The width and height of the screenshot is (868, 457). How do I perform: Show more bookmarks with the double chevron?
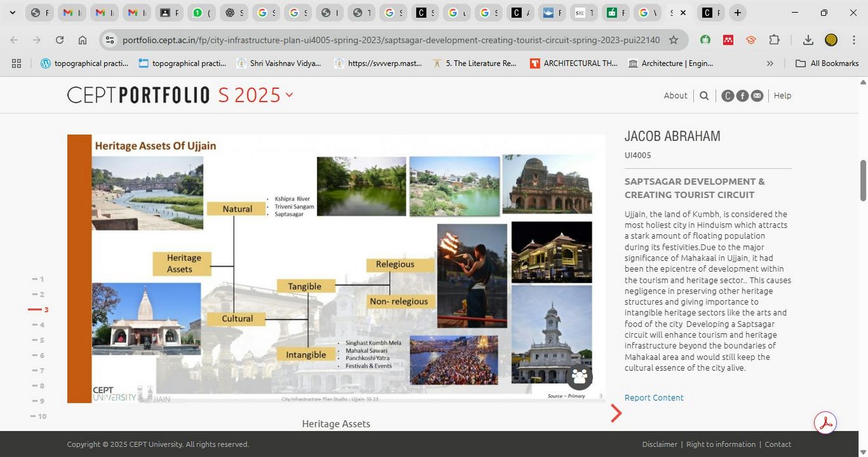tap(770, 63)
